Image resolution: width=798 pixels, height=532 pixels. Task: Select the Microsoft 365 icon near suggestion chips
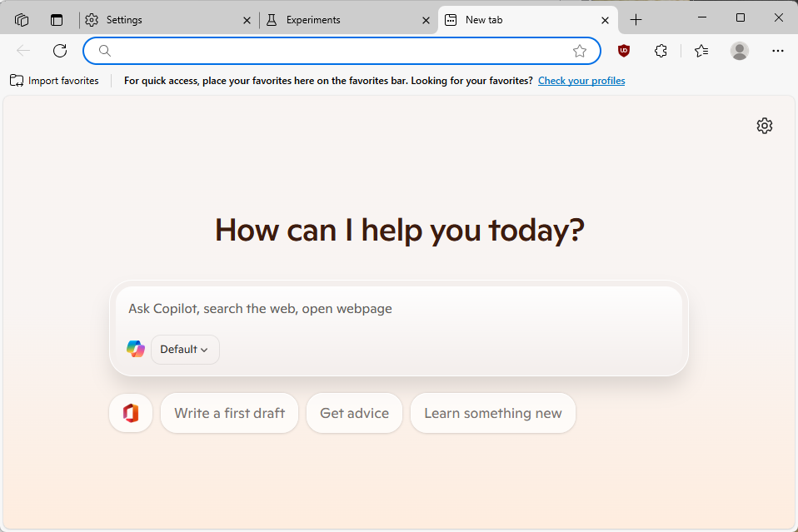[131, 412]
